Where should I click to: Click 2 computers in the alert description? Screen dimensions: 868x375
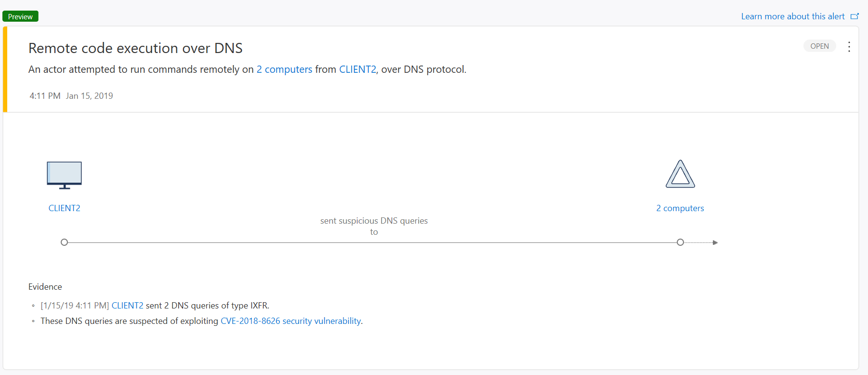(x=284, y=69)
